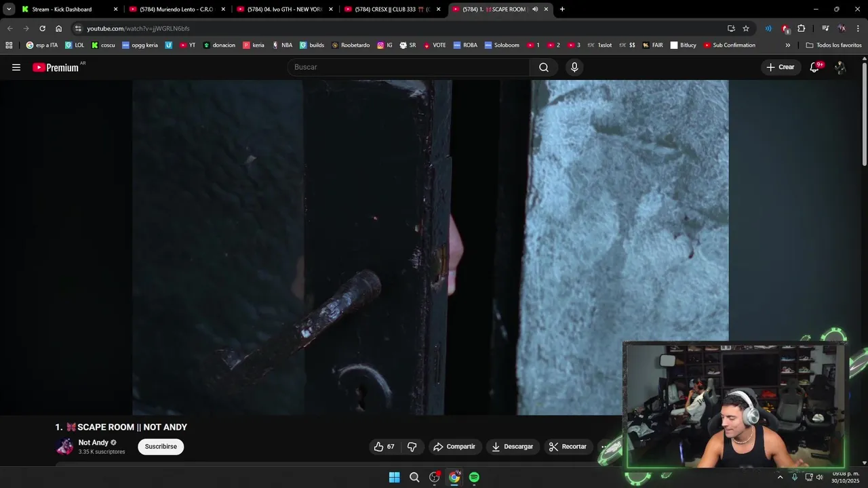Open the Compartir share dialog
Screen dimensions: 868x488
pyautogui.click(x=454, y=447)
